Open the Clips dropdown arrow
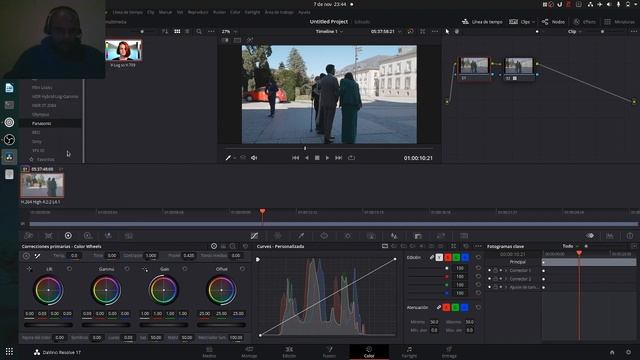Screen dimensions: 640x360 tap(533, 22)
